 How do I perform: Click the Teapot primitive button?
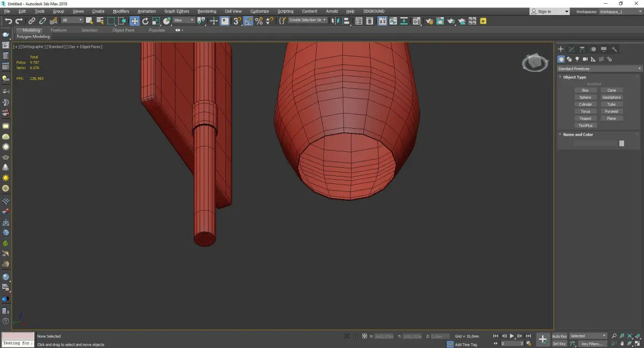click(x=585, y=119)
